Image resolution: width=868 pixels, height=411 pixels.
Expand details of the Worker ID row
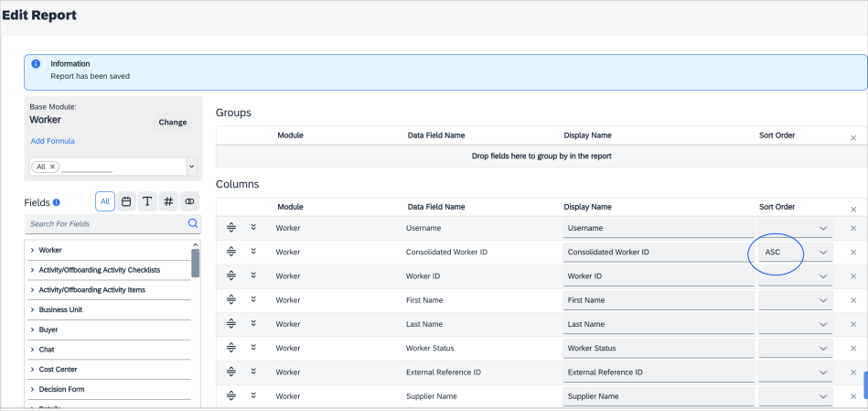click(x=253, y=276)
